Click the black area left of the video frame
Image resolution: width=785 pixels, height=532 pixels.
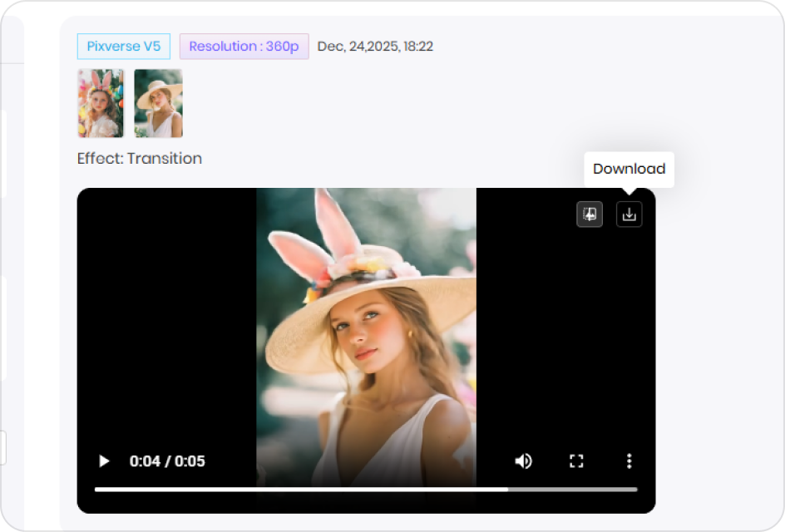(166, 332)
